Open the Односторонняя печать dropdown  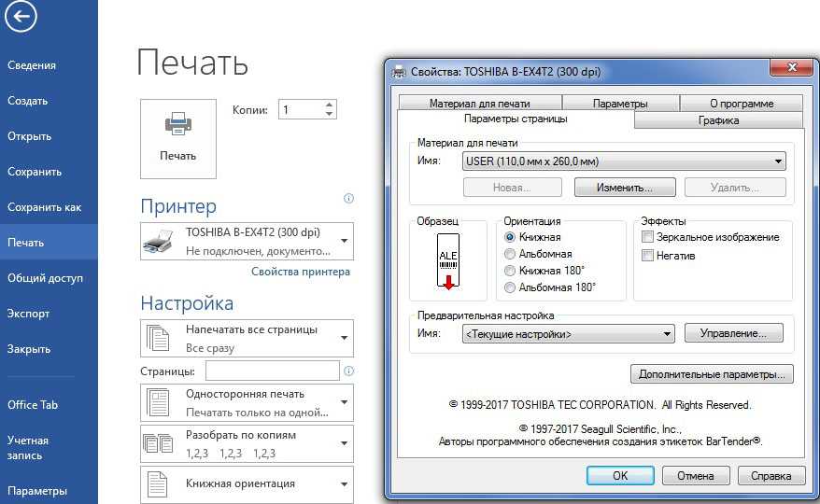coord(247,402)
